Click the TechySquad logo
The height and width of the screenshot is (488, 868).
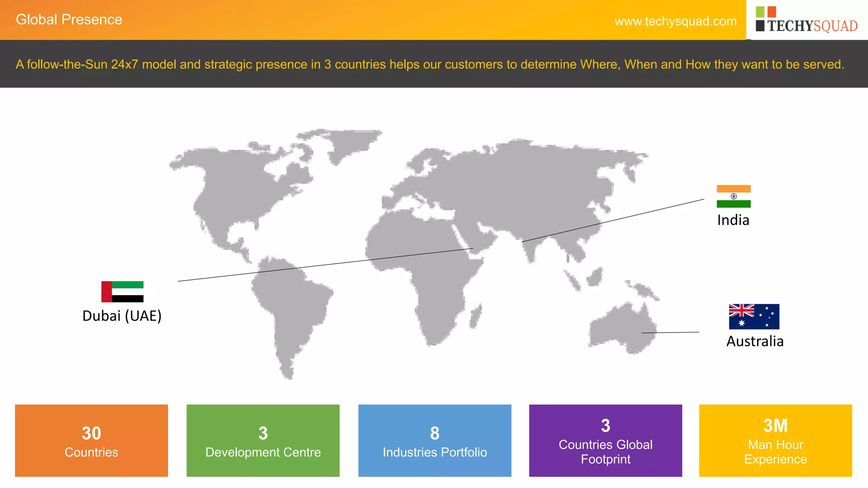(807, 20)
